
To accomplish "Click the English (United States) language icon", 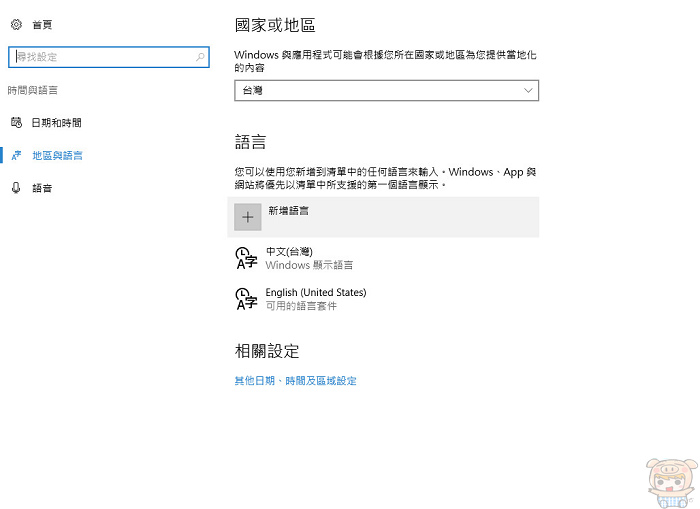I will pyautogui.click(x=246, y=299).
